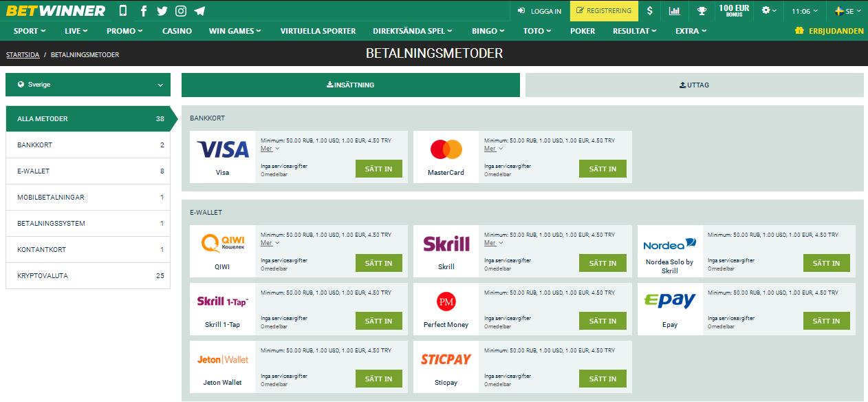Go to Virtuella Sporter
The width and height of the screenshot is (868, 402).
click(x=318, y=31)
